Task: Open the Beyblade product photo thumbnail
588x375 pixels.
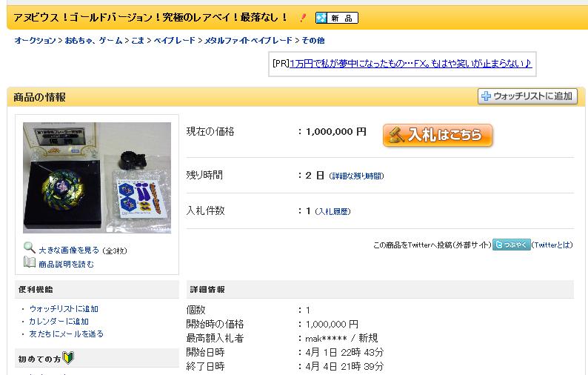Action: click(97, 178)
